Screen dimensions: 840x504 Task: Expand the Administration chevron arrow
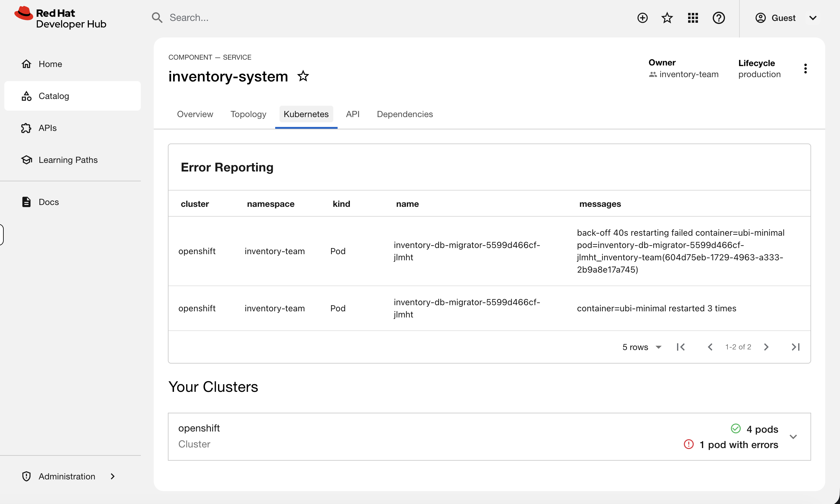tap(113, 476)
